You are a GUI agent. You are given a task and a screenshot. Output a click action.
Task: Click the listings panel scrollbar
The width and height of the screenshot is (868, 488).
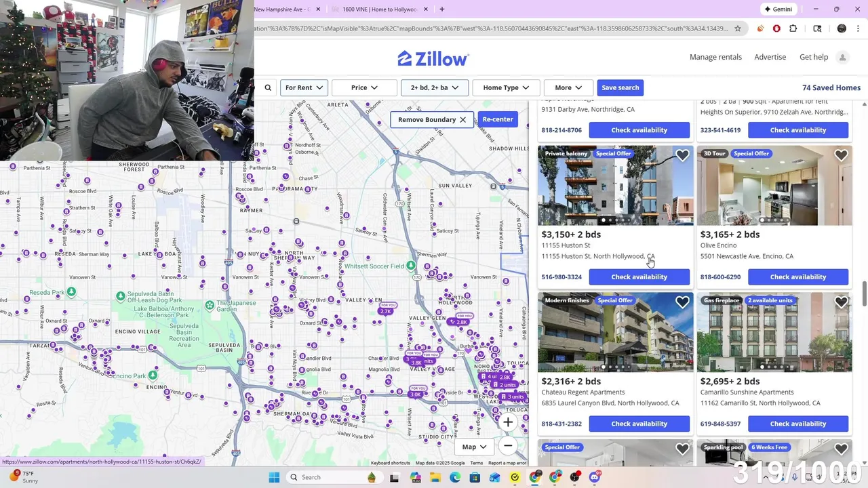pos(864,293)
